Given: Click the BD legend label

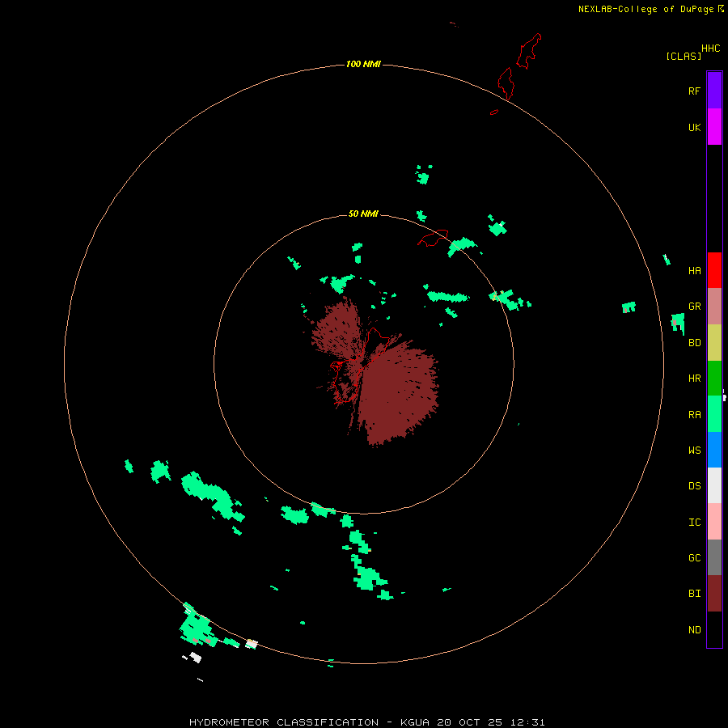Looking at the screenshot, I should tap(694, 343).
